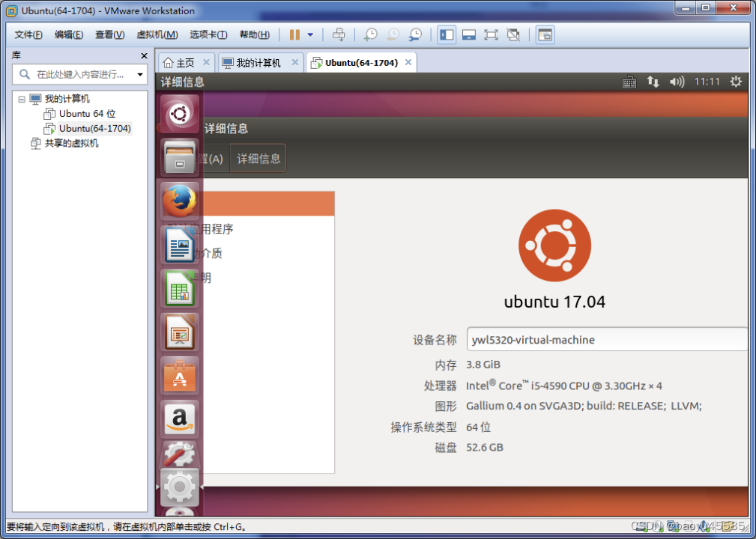
Task: Close the Ubuntu(64-1704) tab
Action: [x=408, y=63]
